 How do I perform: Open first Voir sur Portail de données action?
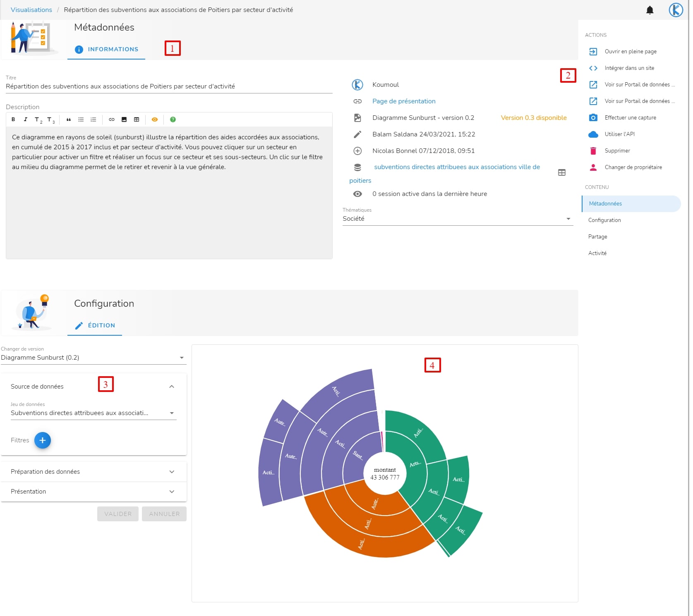coord(631,85)
